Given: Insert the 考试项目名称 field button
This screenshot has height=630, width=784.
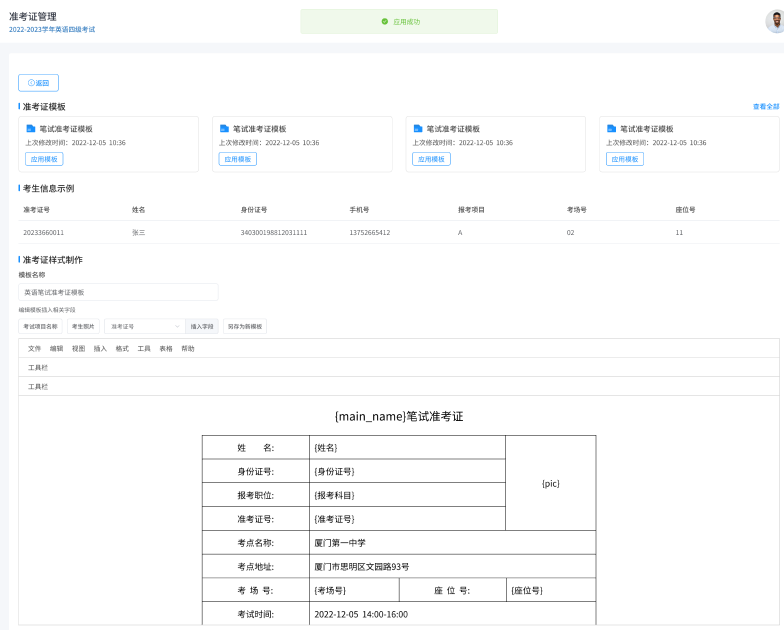Looking at the screenshot, I should coord(40,326).
